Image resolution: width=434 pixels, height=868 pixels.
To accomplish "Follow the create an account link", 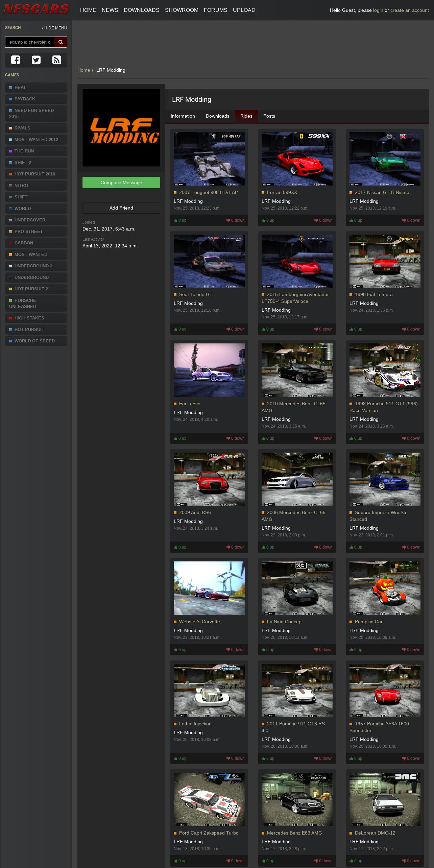I will point(409,10).
